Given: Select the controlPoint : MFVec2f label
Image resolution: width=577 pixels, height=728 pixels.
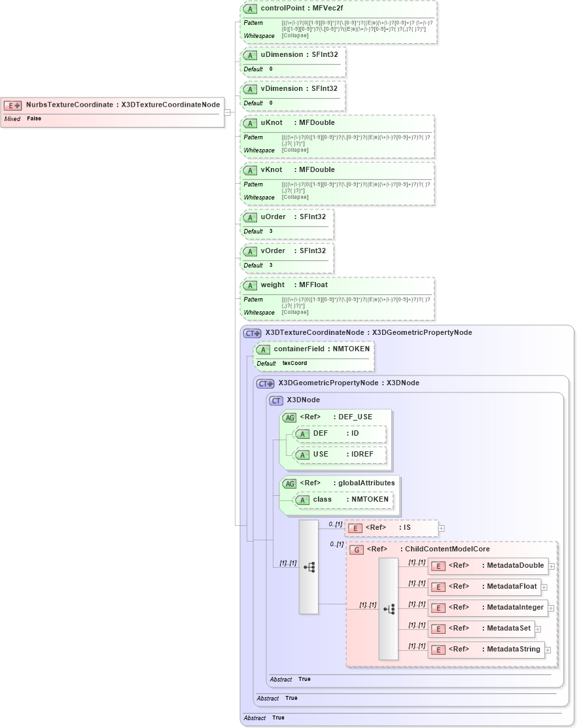Looking at the screenshot, I should point(302,9).
